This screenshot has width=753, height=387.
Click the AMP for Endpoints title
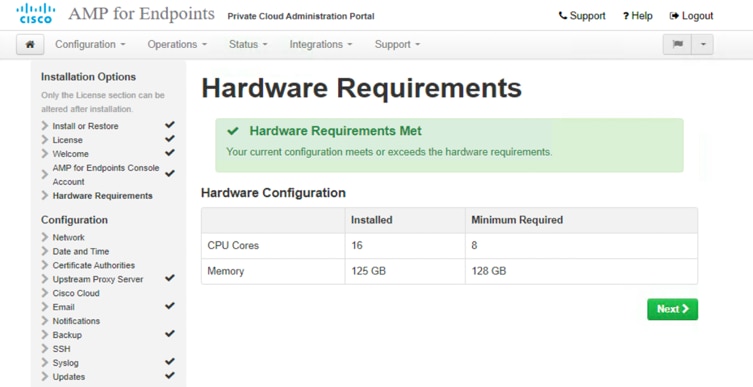[141, 14]
